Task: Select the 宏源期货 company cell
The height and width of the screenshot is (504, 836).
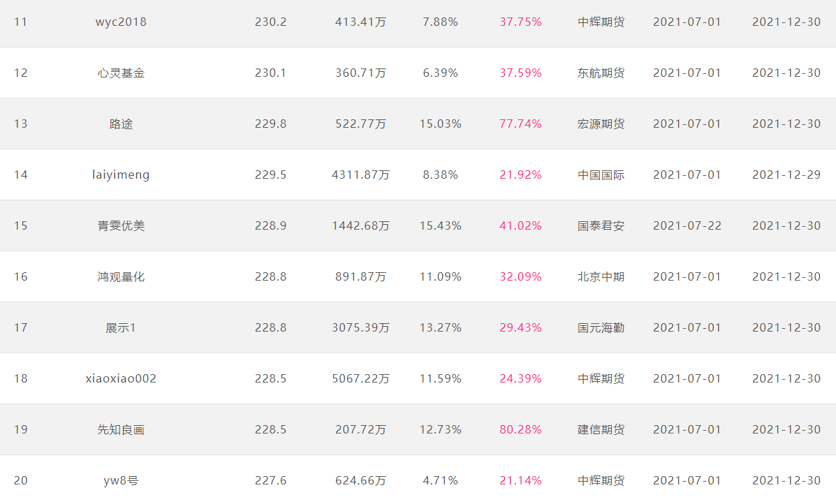Action: [x=601, y=124]
